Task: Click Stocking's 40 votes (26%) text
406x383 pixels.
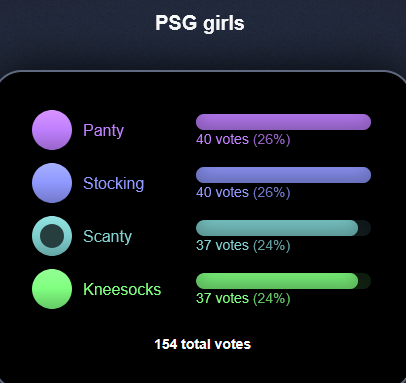Action: coord(243,192)
